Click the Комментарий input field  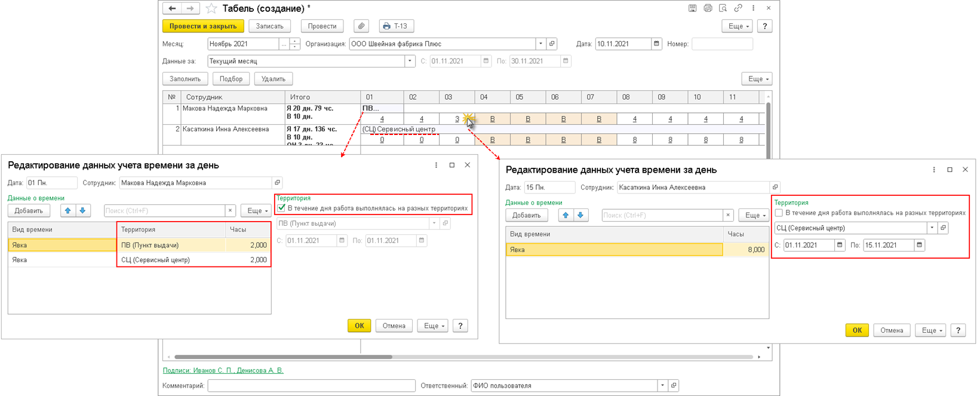[x=311, y=386]
